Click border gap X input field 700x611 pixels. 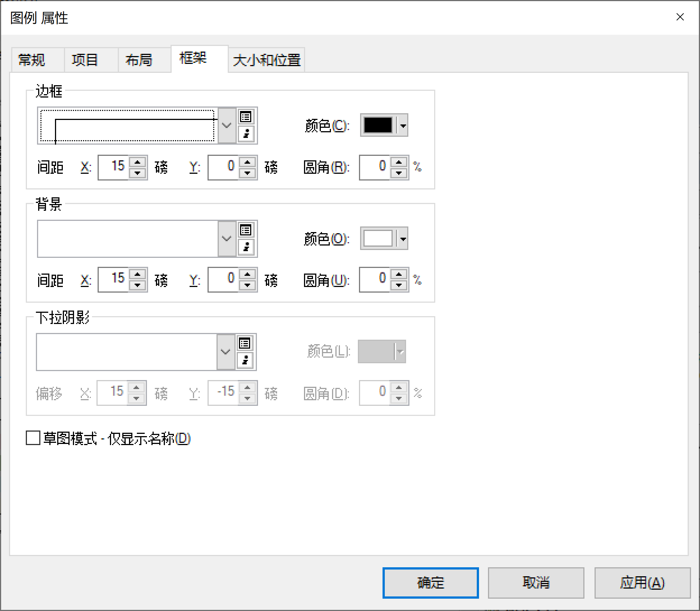(x=114, y=167)
